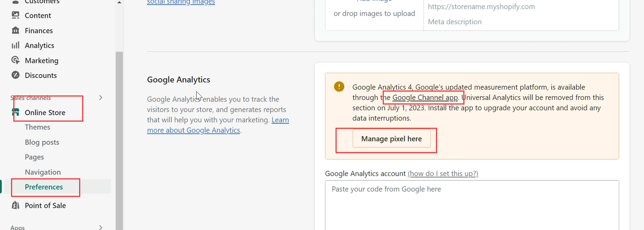
Task: Click the Discounts badge icon
Action: 16,75
